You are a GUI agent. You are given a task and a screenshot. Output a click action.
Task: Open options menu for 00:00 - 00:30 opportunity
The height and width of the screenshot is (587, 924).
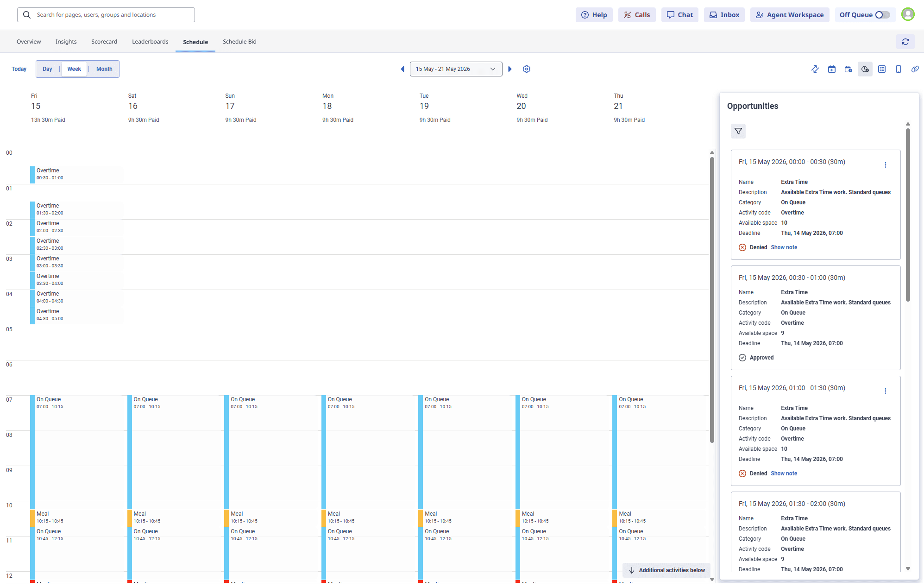[x=886, y=165]
